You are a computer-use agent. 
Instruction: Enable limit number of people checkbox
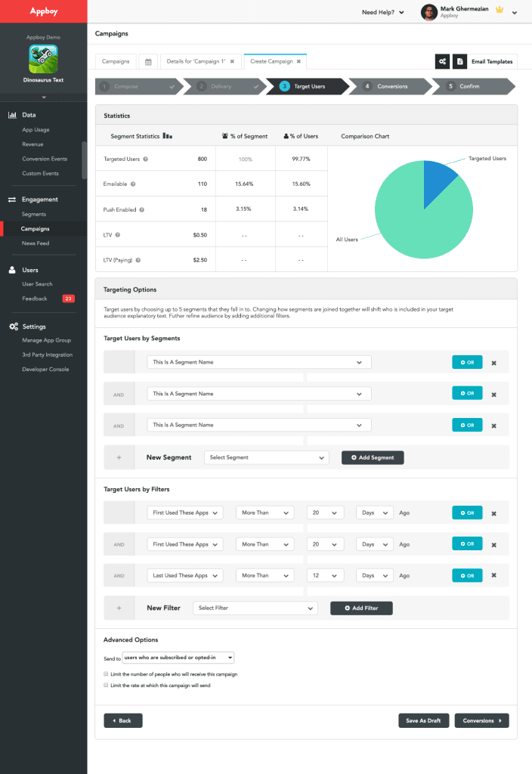[106, 673]
